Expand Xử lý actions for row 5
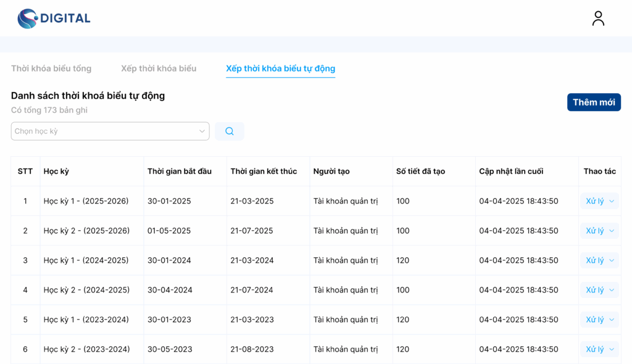 coord(599,320)
